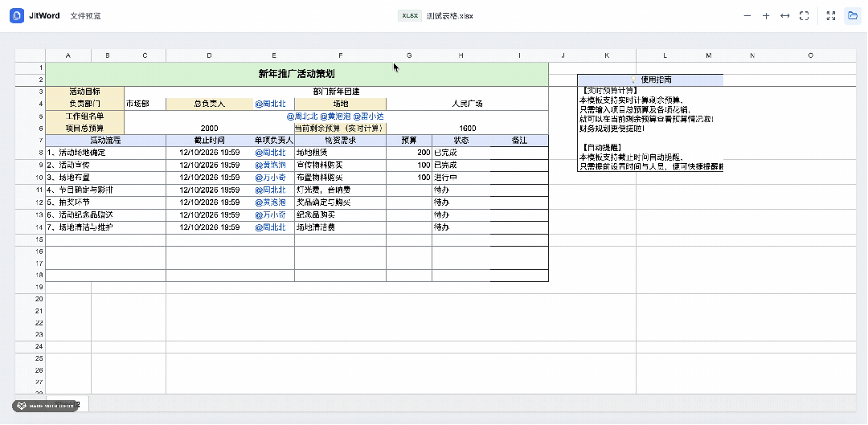The width and height of the screenshot is (868, 425).
Task: Click the 单项负责人 column heading
Action: click(273, 141)
